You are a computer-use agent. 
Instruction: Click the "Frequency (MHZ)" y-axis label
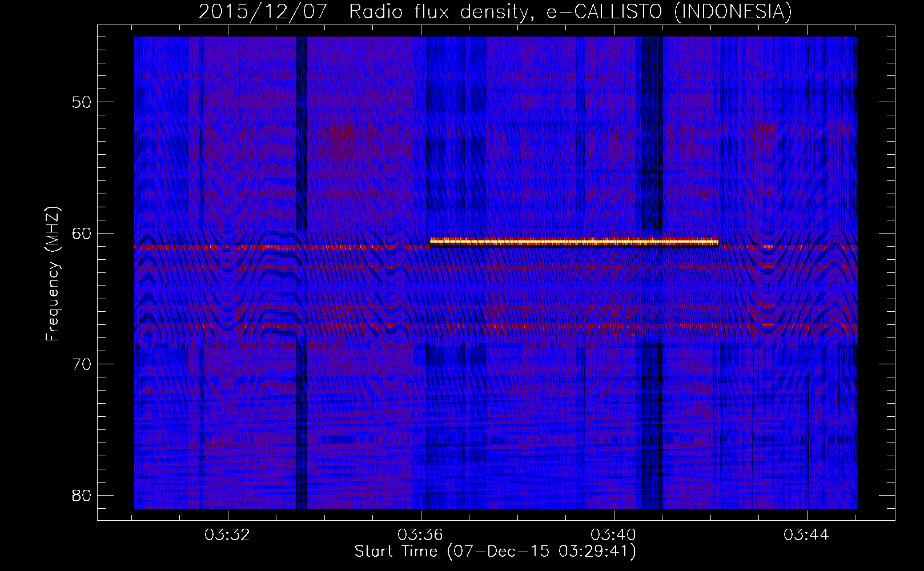(53, 274)
